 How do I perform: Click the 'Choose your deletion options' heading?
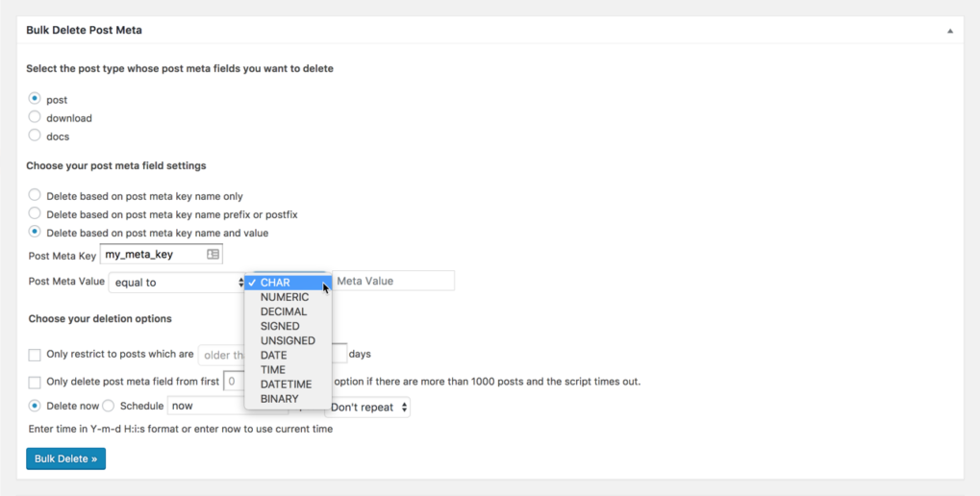pyautogui.click(x=100, y=318)
